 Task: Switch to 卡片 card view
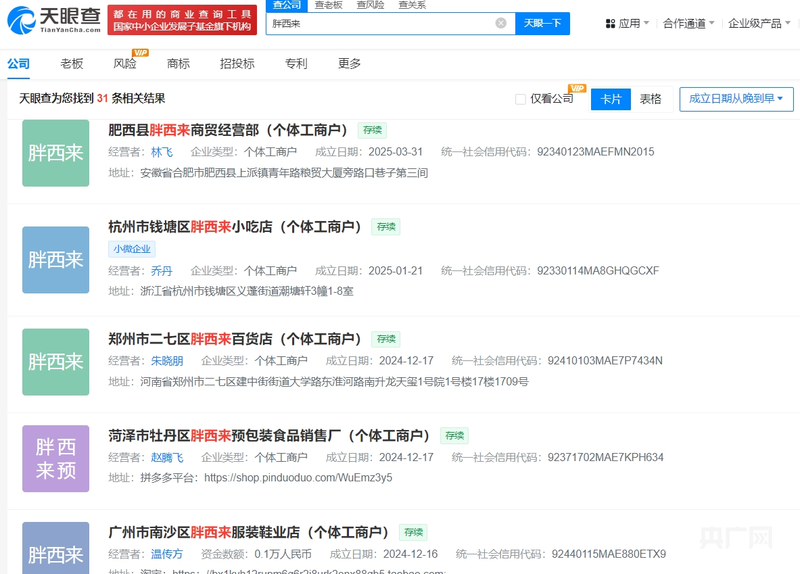611,99
